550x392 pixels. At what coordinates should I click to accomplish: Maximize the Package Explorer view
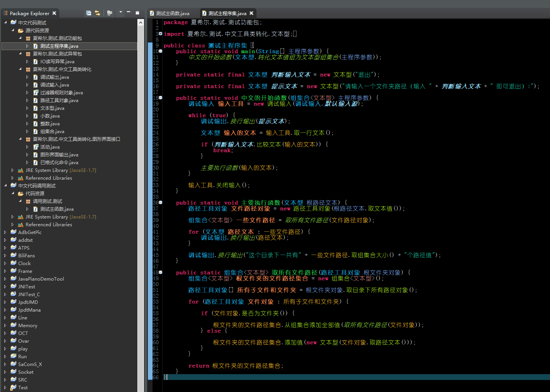[x=137, y=12]
